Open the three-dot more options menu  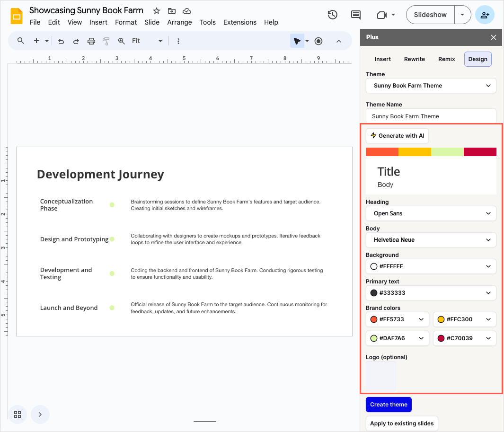tap(178, 41)
